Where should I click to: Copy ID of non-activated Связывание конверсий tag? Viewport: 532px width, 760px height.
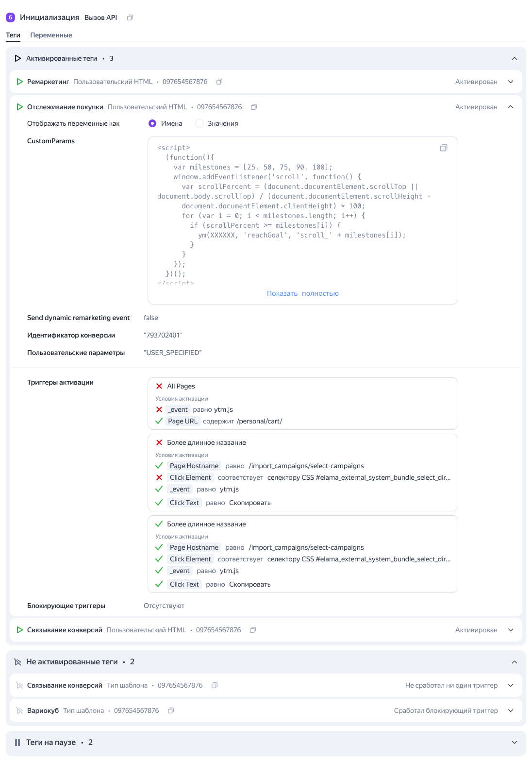(x=215, y=685)
